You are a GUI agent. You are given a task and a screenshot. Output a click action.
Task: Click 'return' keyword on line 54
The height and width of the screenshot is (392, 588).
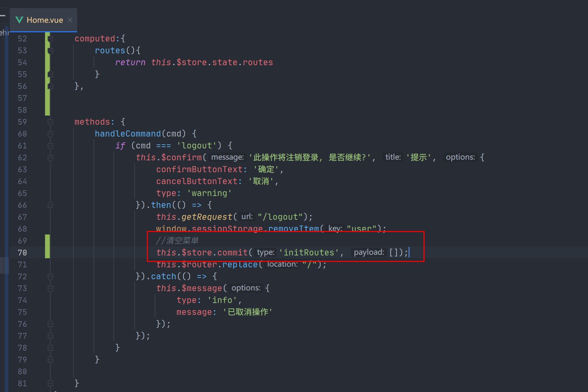point(130,63)
